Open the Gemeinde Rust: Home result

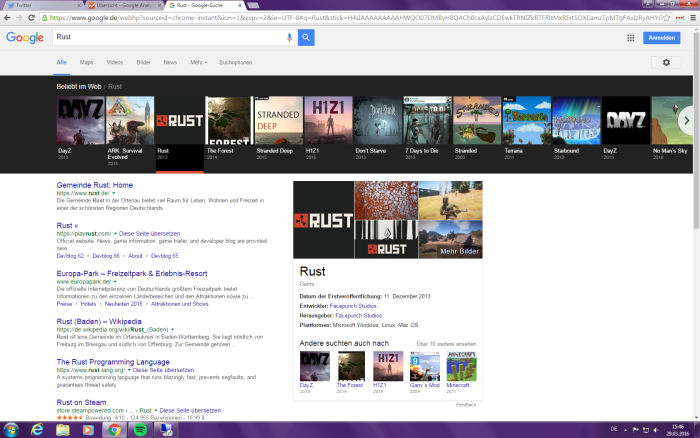(95, 185)
